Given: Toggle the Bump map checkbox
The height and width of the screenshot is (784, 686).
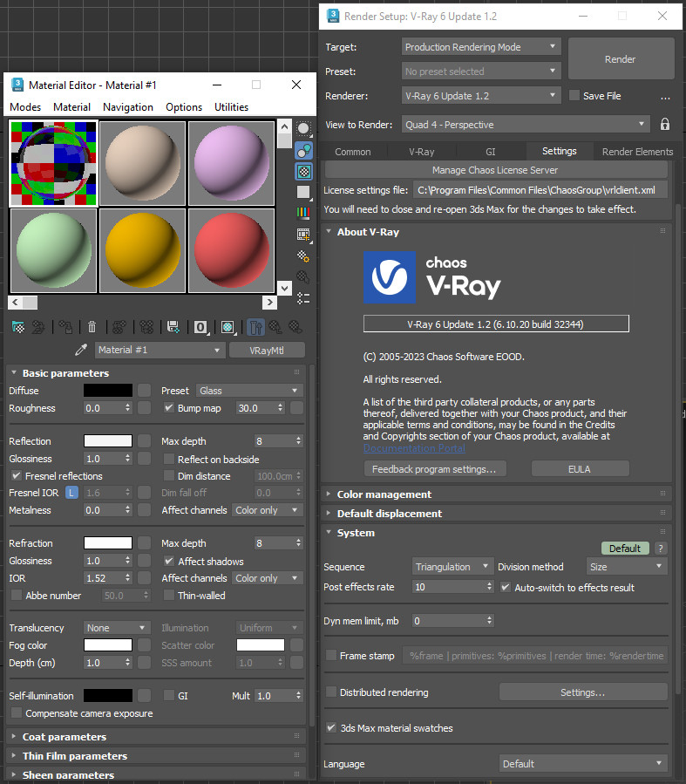Looking at the screenshot, I should 169,408.
